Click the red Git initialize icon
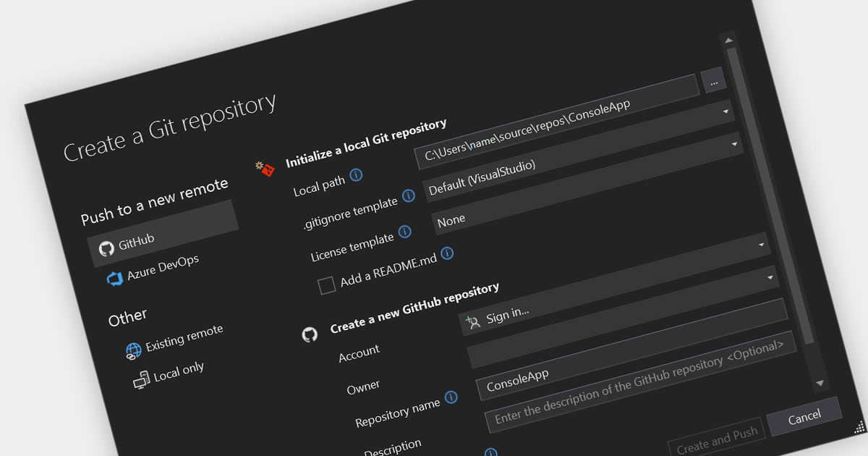 click(x=265, y=169)
